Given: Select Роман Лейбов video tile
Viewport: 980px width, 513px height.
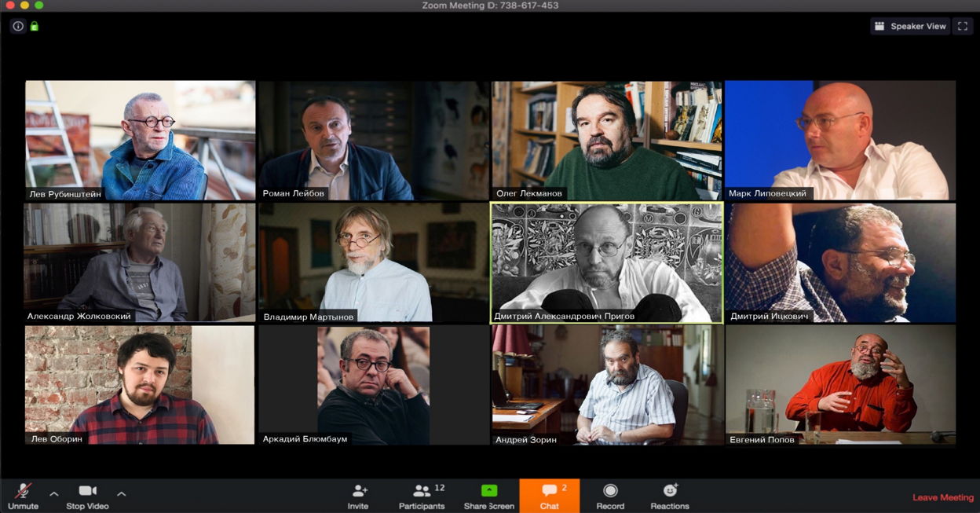Looking at the screenshot, I should [374, 140].
